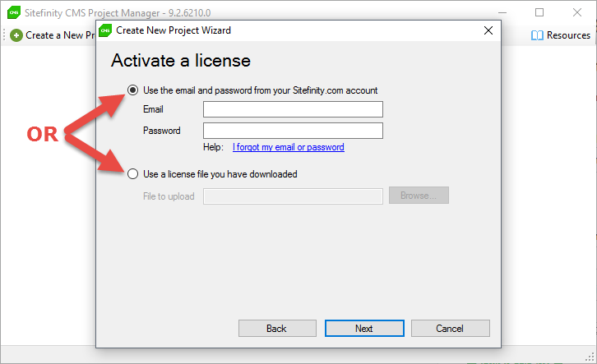
Task: Open the Resources toolbar item
Action: [561, 35]
